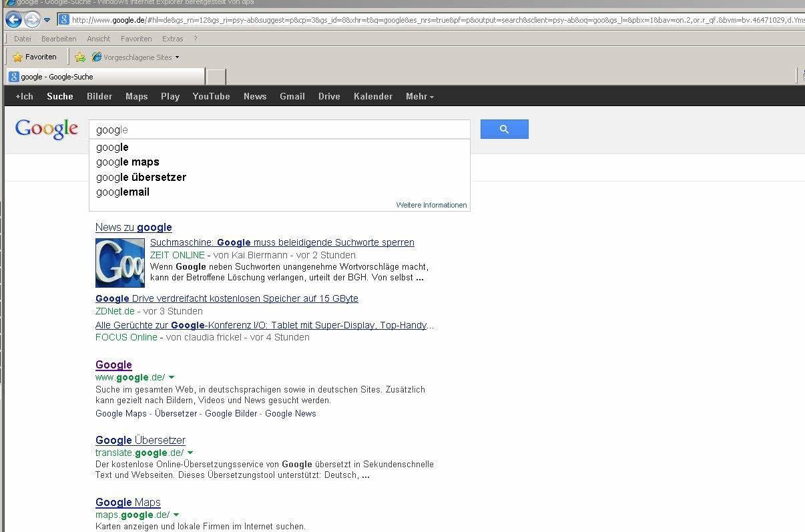Expand dropdown arrow next to maps.google.de/
Image resolution: width=805 pixels, height=532 pixels.
(176, 515)
